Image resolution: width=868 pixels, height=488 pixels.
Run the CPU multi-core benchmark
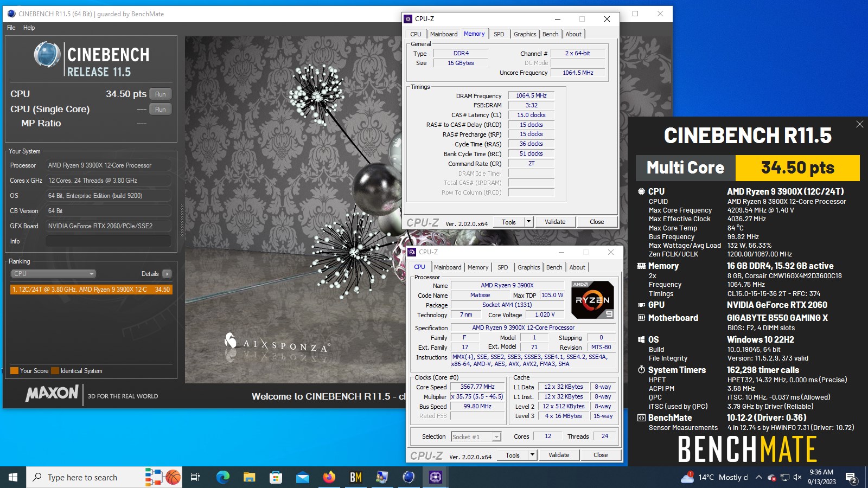click(161, 94)
